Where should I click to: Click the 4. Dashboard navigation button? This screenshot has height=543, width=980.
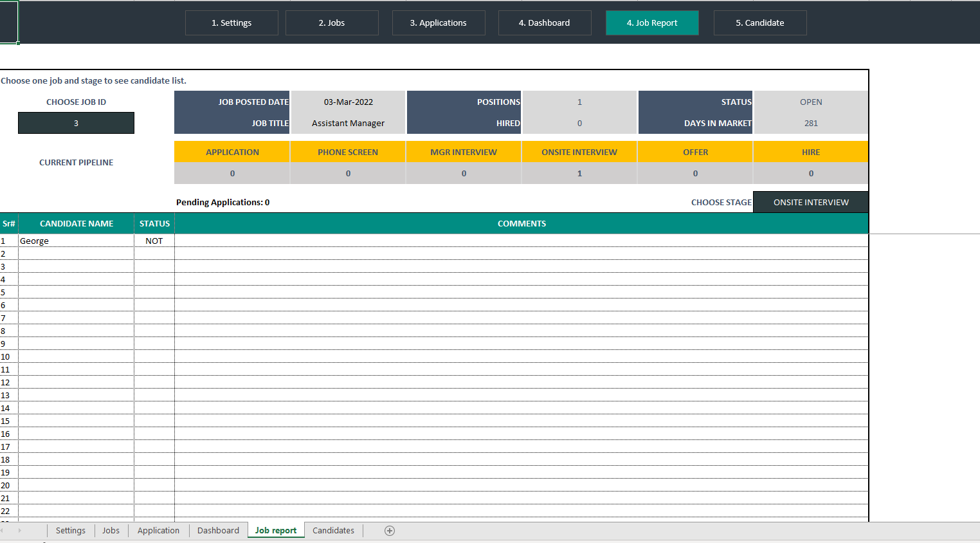point(545,23)
